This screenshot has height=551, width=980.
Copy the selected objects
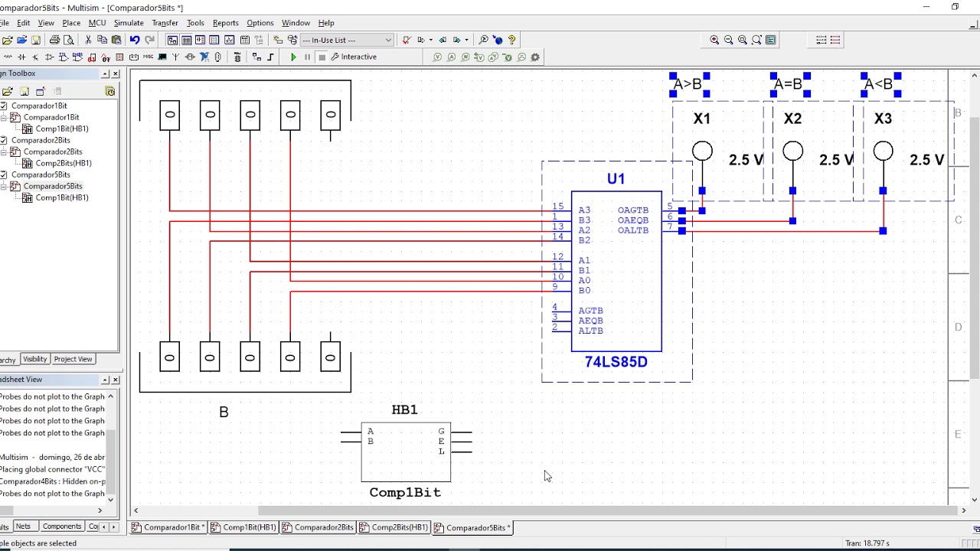click(102, 40)
